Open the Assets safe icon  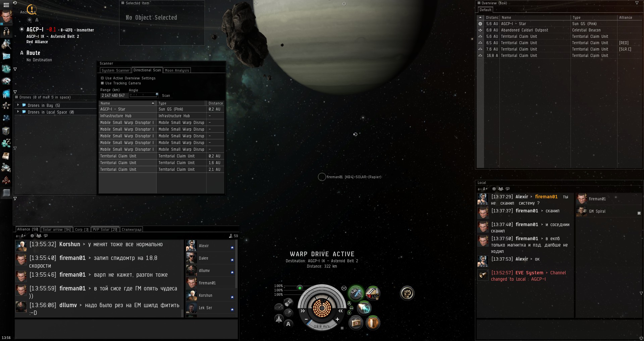point(6,131)
